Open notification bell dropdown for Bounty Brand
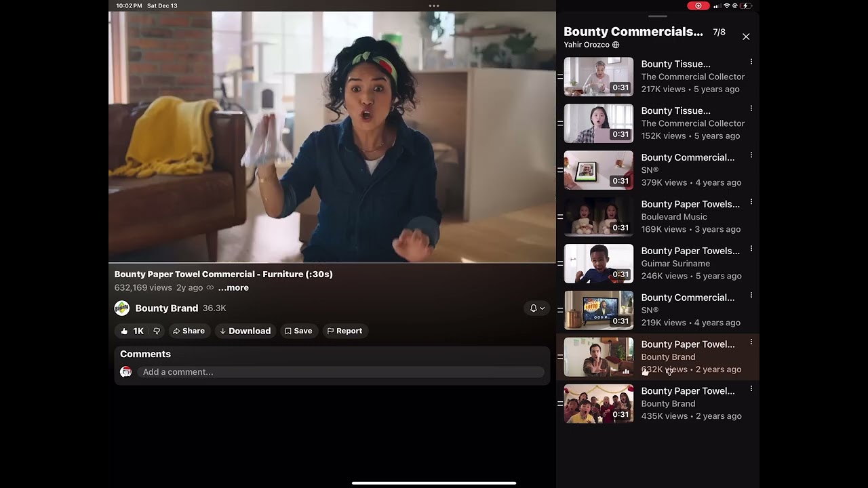The image size is (868, 488). pos(537,308)
